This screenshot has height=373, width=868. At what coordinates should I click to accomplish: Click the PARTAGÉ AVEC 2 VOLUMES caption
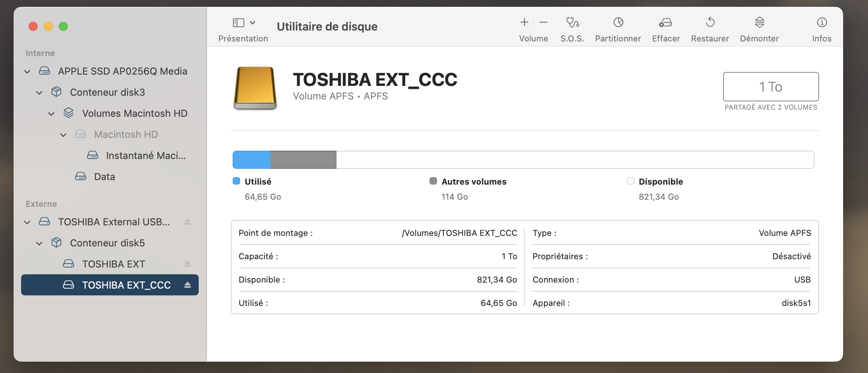pos(771,107)
